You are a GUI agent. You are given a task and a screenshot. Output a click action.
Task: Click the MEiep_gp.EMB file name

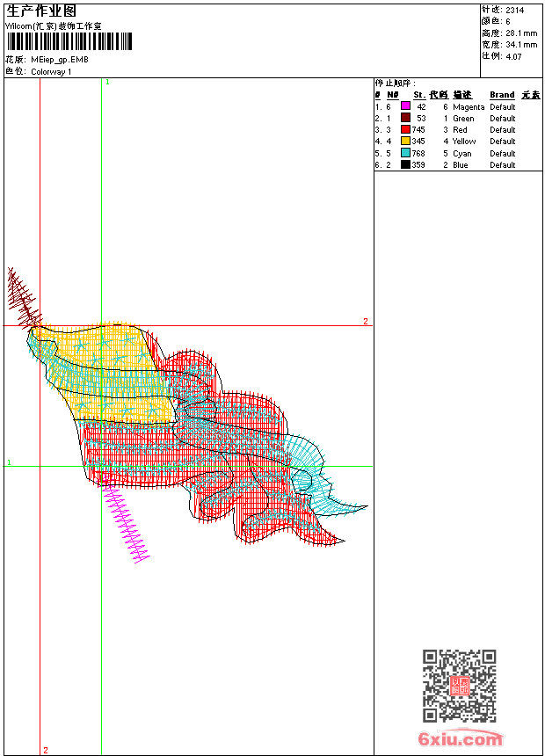click(59, 60)
